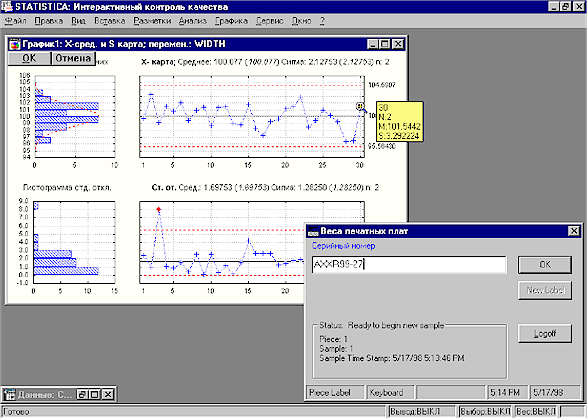Open the Графика menu
Screen dimensions: 587x418
click(x=231, y=21)
